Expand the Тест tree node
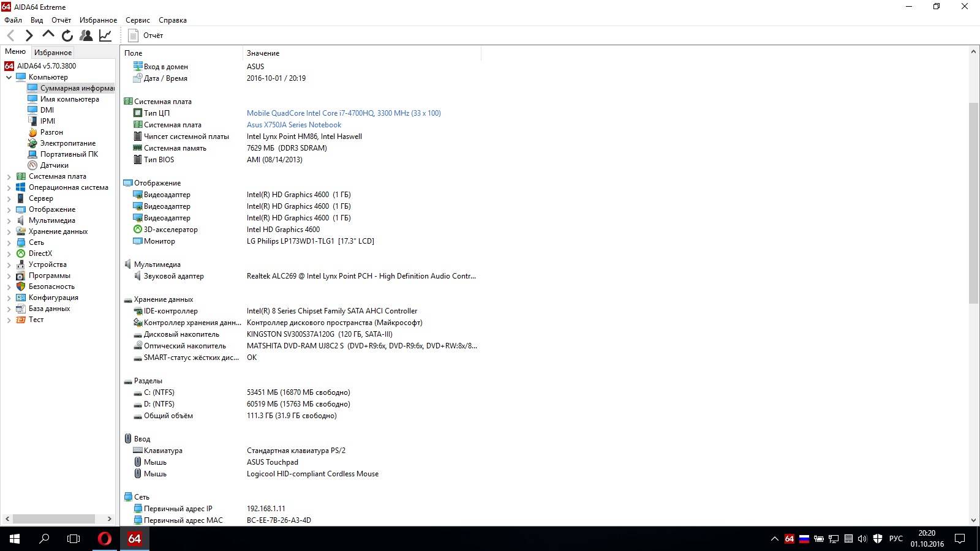This screenshot has height=551, width=980. 9,320
